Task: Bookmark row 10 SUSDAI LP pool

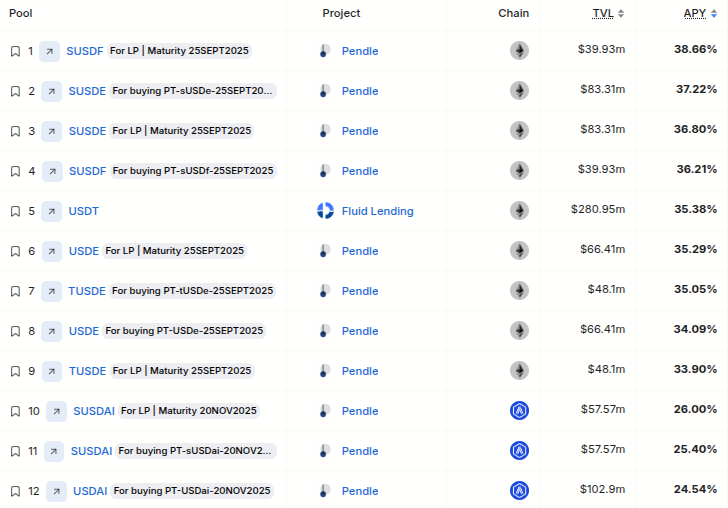Action: (x=15, y=411)
